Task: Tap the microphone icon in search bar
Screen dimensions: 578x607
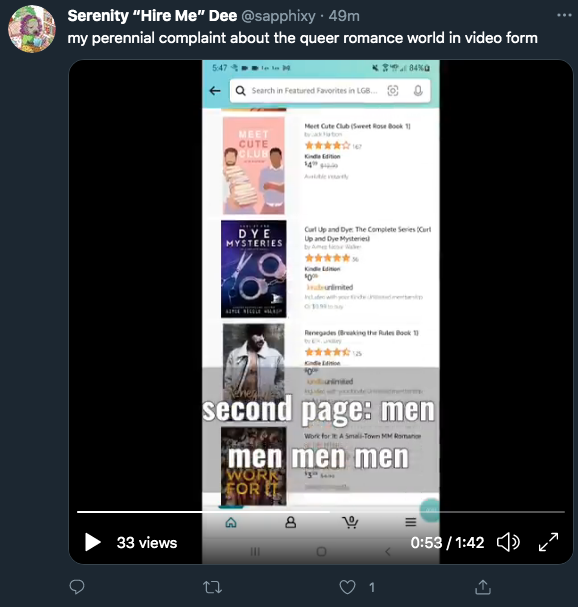Action: [418, 91]
